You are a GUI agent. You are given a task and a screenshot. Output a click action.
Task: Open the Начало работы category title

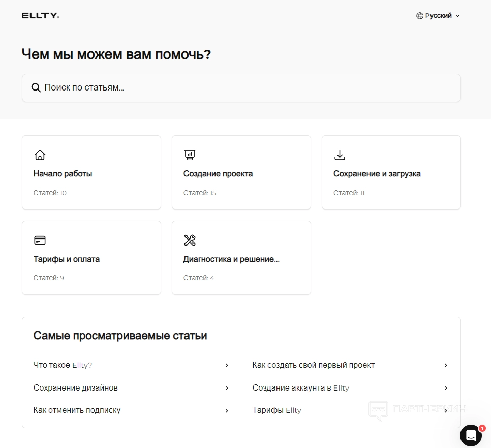pos(63,174)
